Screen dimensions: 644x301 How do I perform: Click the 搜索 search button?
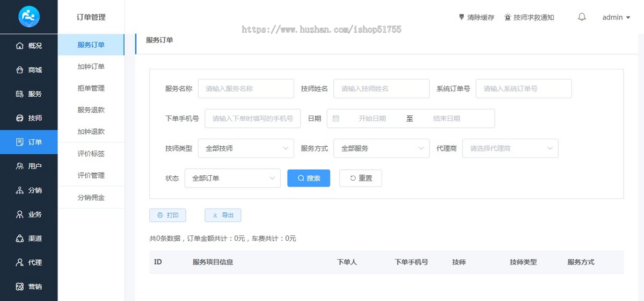pos(309,178)
